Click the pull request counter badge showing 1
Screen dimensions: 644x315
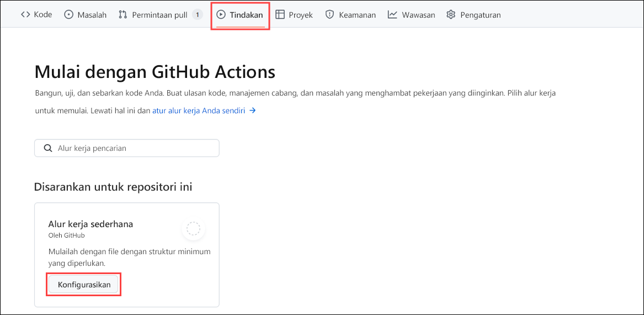coord(198,15)
